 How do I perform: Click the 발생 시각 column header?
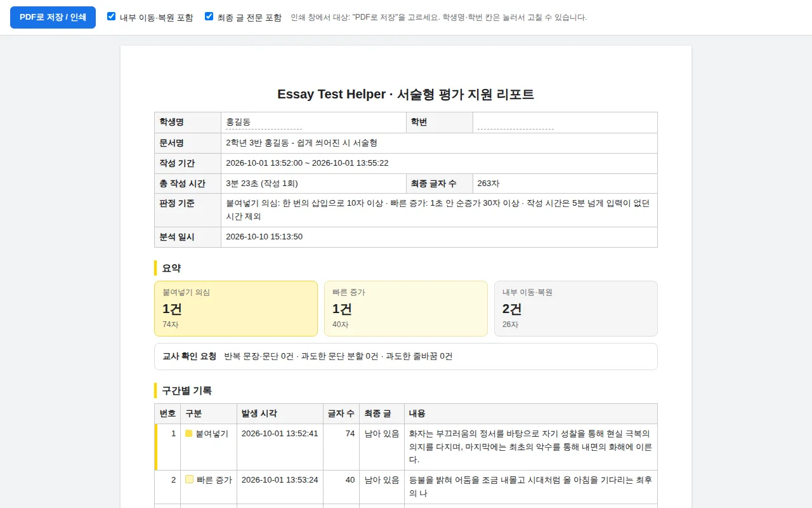click(280, 413)
